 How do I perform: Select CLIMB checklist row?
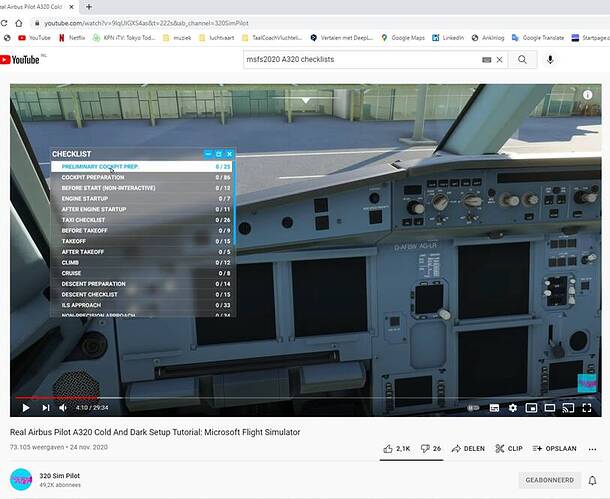(142, 263)
